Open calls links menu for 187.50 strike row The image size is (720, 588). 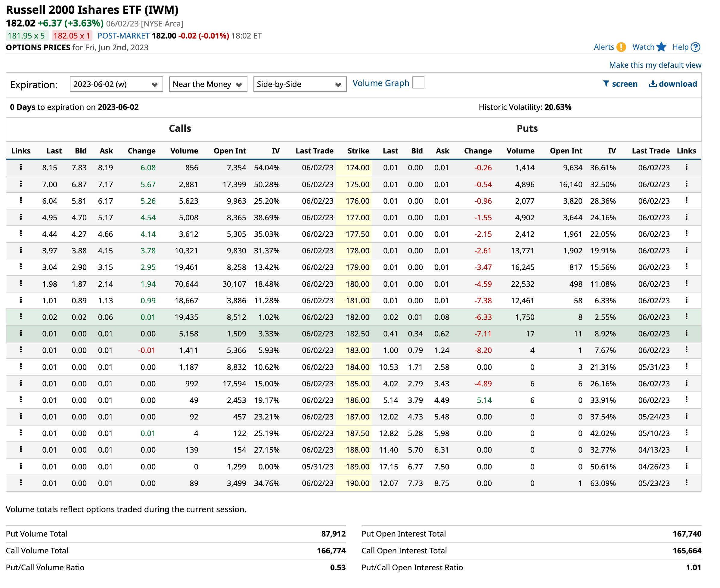[x=21, y=433]
